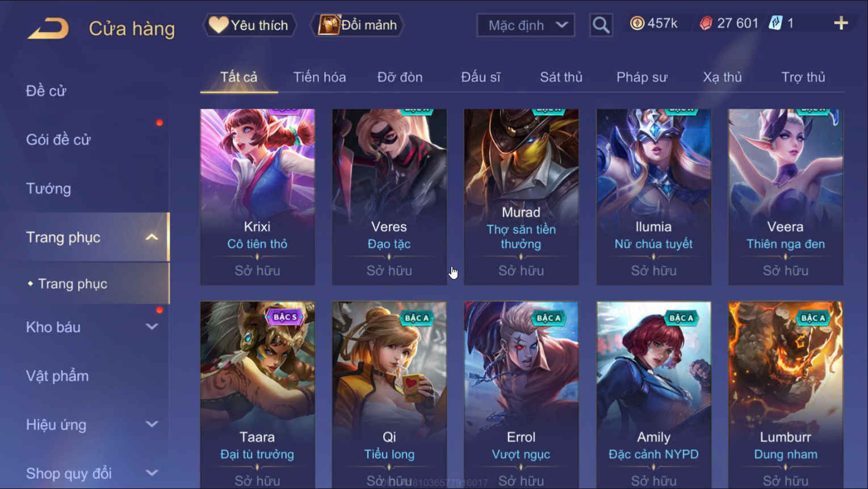Click the blue voucher ticket icon

(x=775, y=23)
